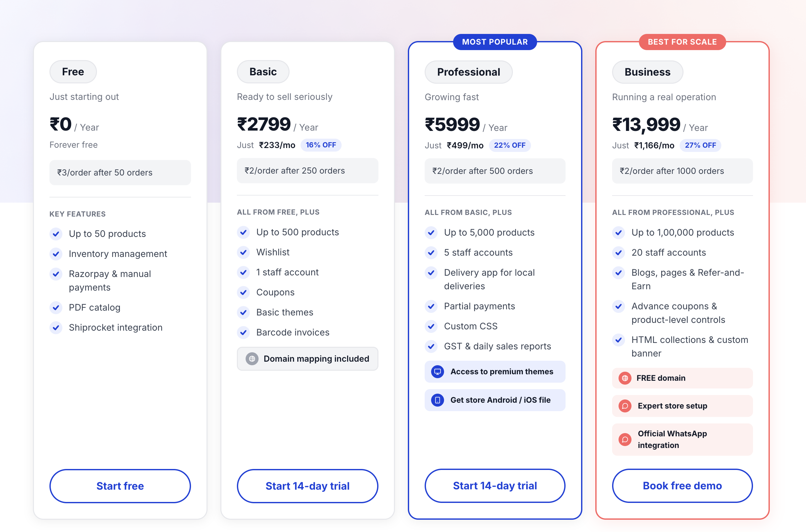The height and width of the screenshot is (532, 806).
Task: Click the 16% OFF badge on Basic plan
Action: click(321, 145)
